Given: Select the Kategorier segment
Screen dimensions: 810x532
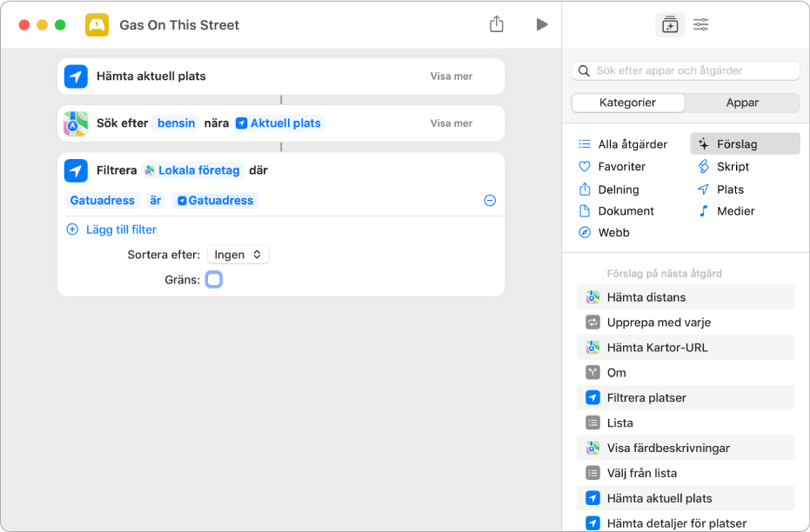Looking at the screenshot, I should pyautogui.click(x=627, y=103).
